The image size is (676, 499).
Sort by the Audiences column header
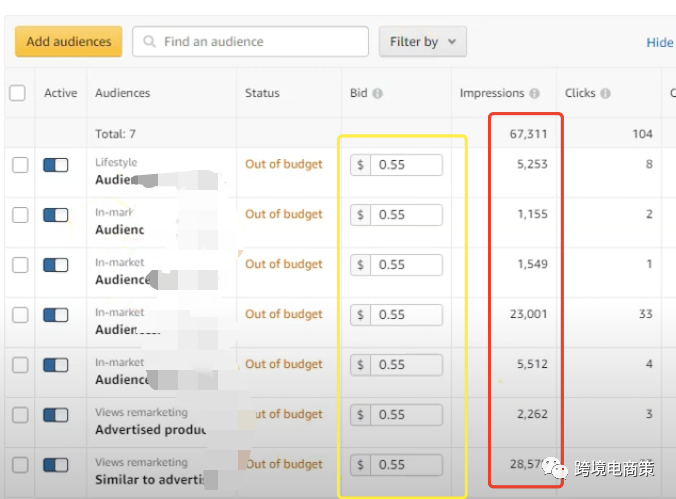[x=122, y=93]
